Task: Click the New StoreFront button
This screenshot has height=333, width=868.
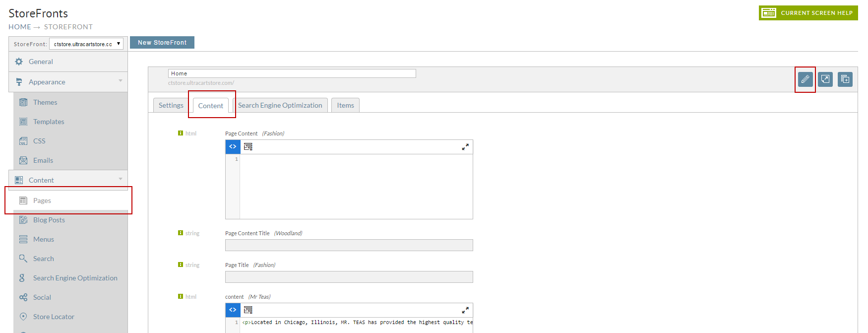Action: pos(162,43)
